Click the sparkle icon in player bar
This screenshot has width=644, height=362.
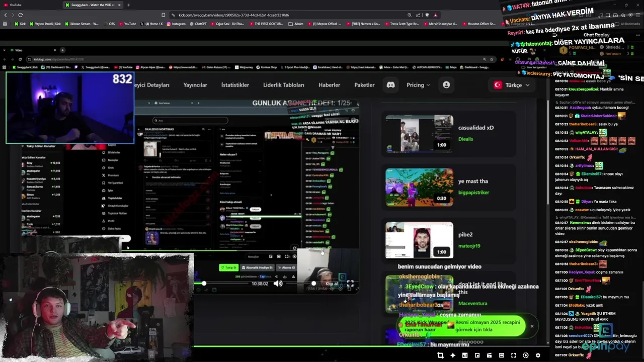(x=452, y=355)
